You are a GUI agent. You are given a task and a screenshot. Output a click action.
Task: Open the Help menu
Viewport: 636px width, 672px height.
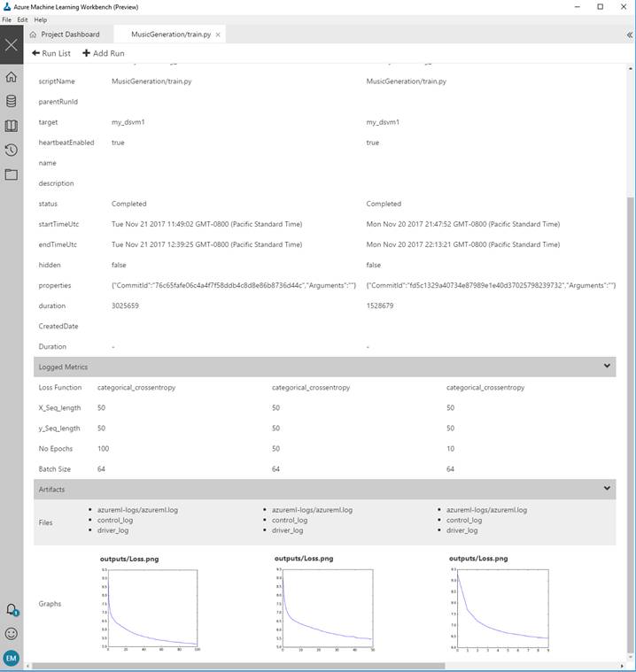coord(41,19)
